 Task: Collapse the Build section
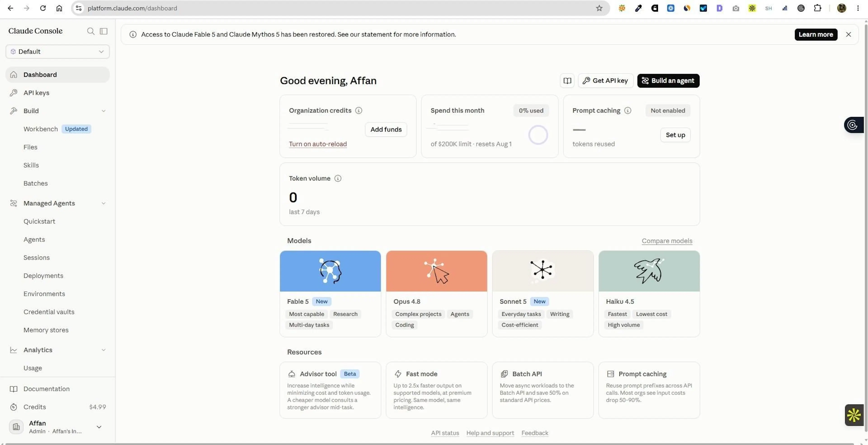[104, 111]
